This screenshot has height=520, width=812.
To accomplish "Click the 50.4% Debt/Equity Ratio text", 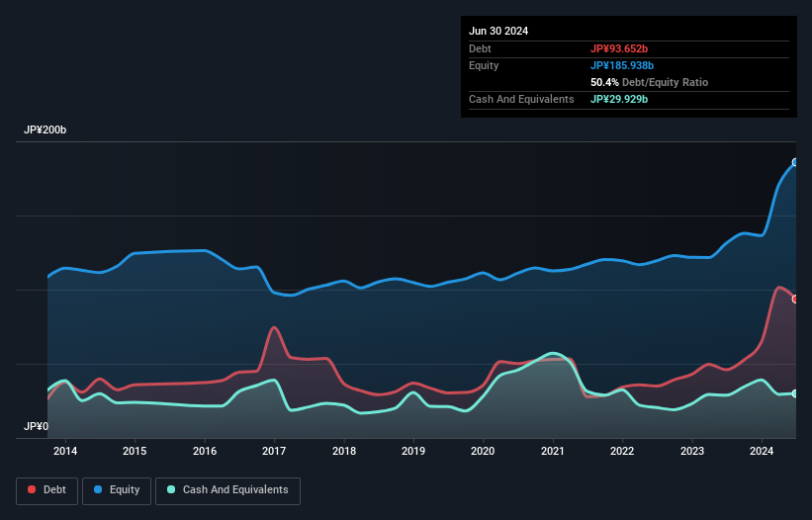I will tap(650, 82).
